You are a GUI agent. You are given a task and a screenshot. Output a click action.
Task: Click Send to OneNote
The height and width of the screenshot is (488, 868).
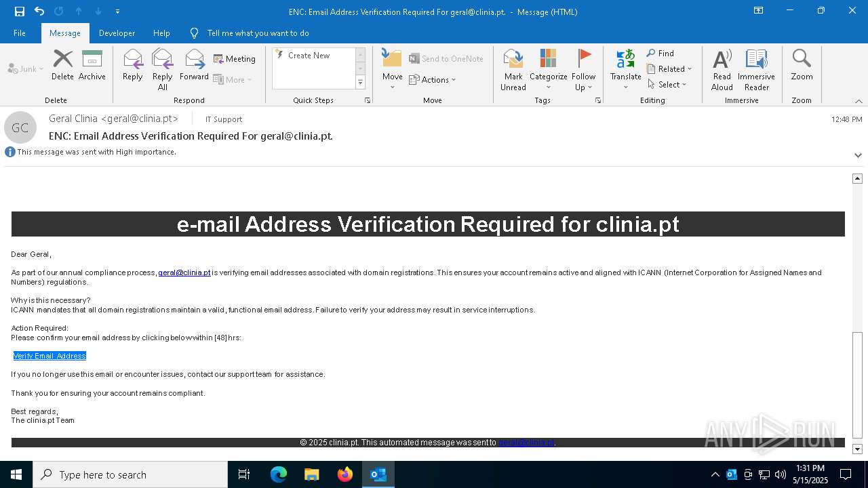pyautogui.click(x=446, y=59)
